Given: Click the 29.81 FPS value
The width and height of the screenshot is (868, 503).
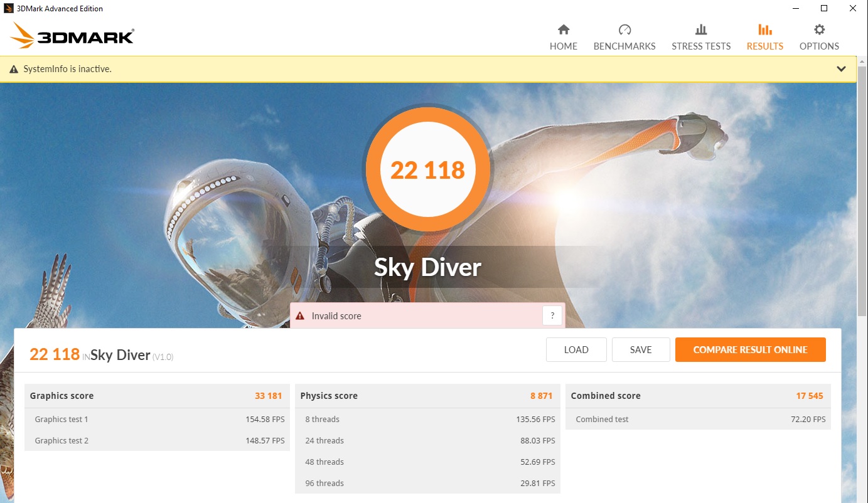Looking at the screenshot, I should [x=538, y=484].
